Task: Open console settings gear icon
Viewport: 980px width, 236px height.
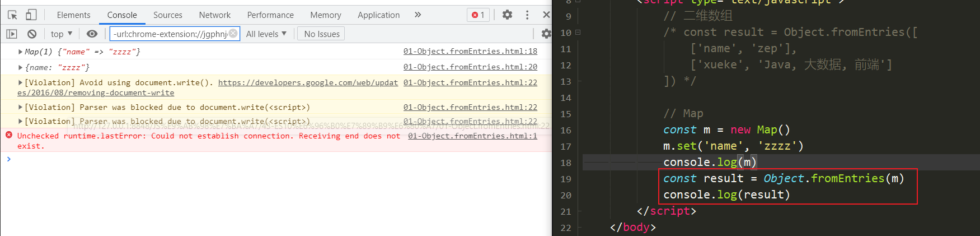Action: [546, 34]
